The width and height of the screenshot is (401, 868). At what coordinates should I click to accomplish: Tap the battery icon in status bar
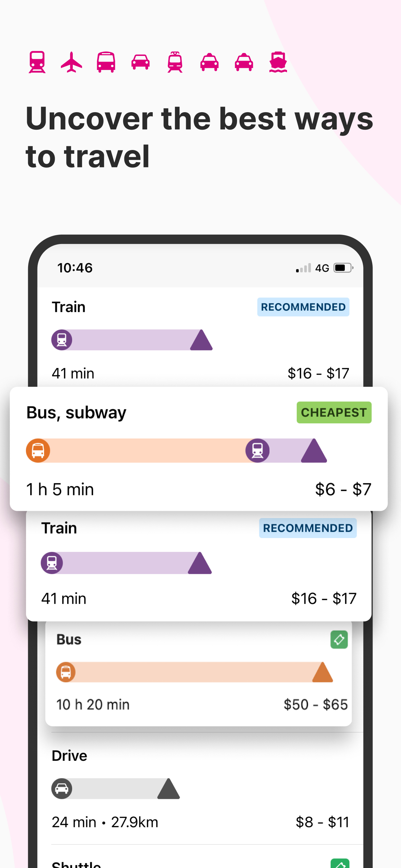click(343, 268)
